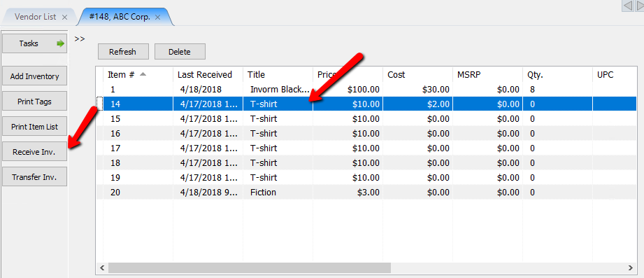644x278 pixels.
Task: Click the tab scroll left arrow
Action: [627, 6]
